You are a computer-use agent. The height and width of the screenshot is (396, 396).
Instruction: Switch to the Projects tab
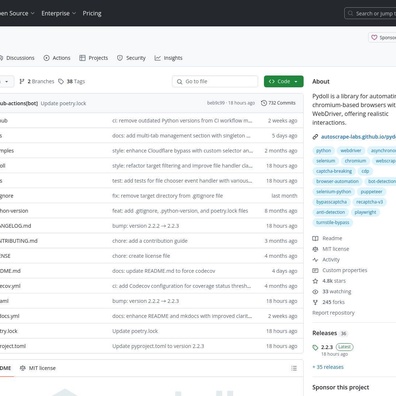(x=94, y=58)
